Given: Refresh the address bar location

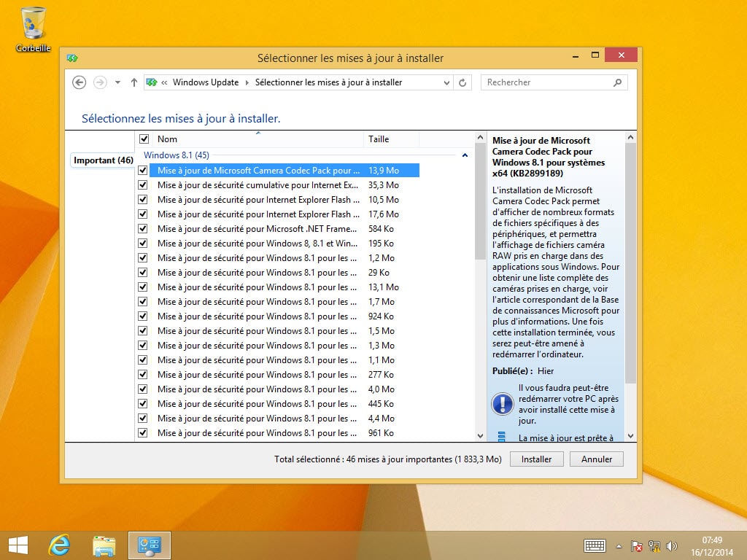Looking at the screenshot, I should point(462,82).
